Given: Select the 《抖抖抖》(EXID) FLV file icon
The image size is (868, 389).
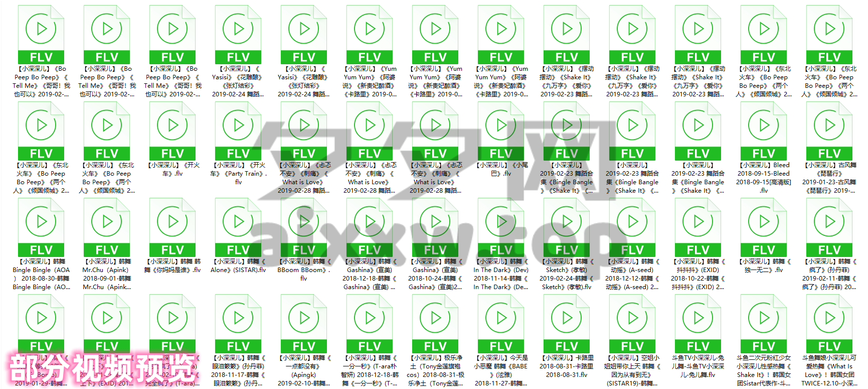Looking at the screenshot, I should click(x=698, y=227).
